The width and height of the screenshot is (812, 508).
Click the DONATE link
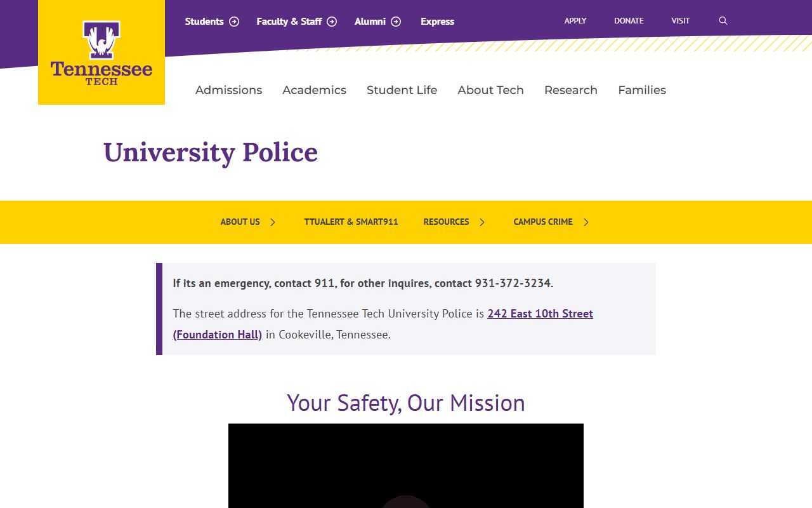pos(629,21)
